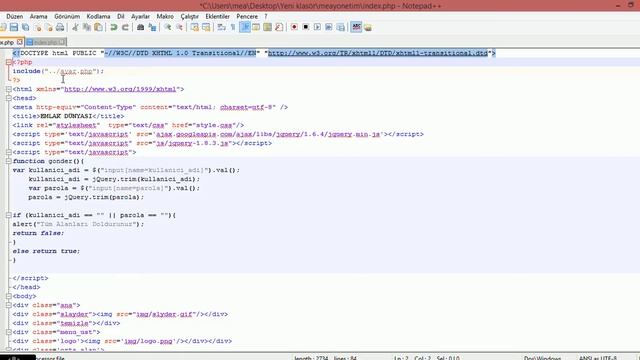Click the Save file toolbar icon
This screenshot has width=640, height=360.
pyautogui.click(x=14, y=27)
